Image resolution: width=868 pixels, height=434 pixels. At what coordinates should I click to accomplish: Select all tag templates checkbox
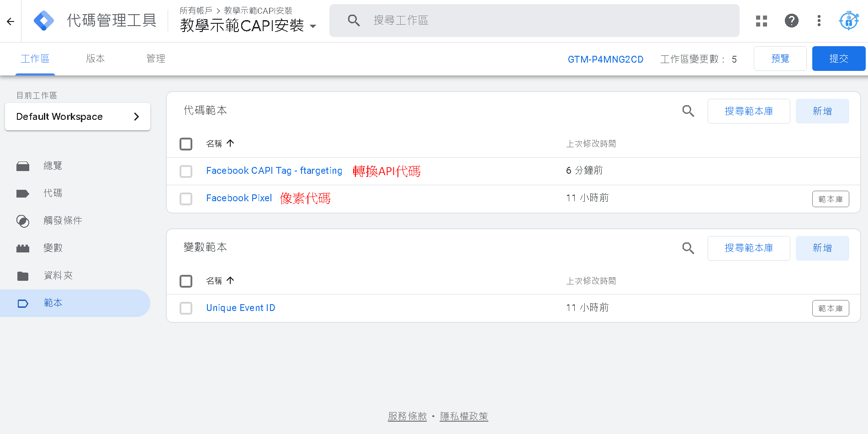click(186, 144)
